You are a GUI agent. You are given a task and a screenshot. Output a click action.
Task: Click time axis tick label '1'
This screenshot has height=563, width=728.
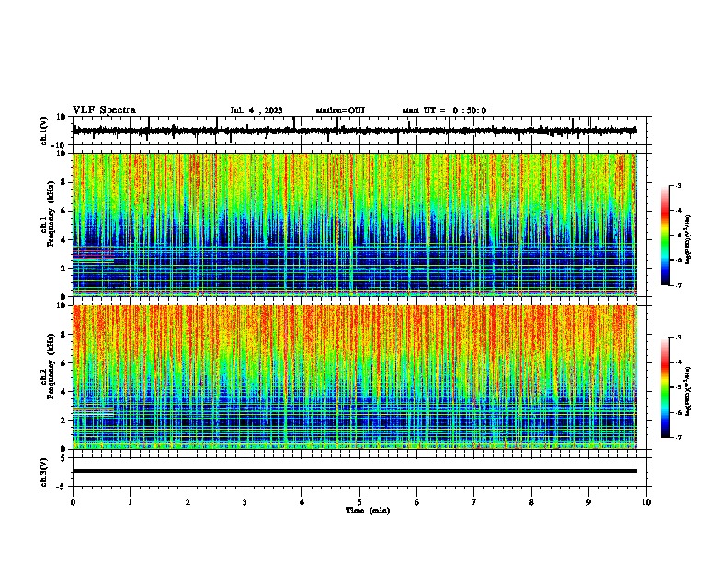coord(130,502)
